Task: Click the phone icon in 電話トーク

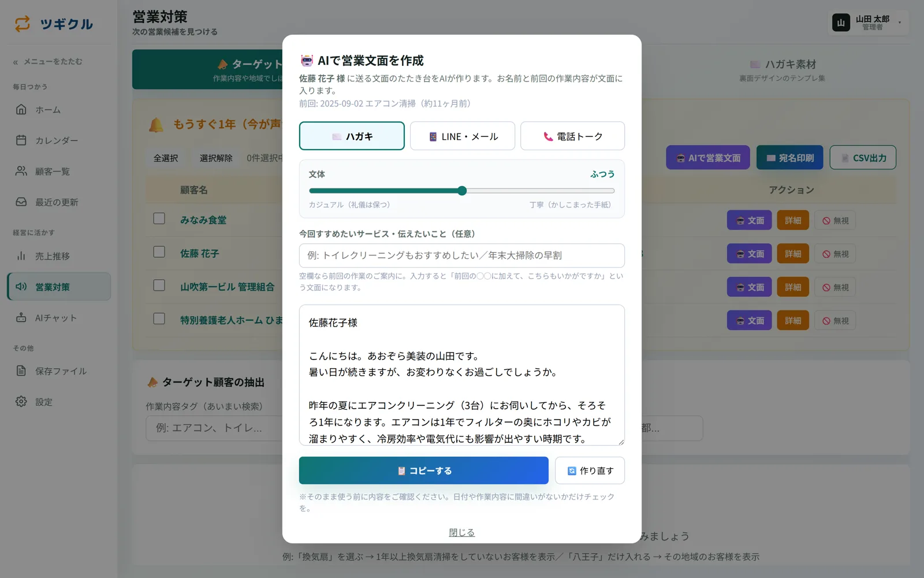Action: pos(548,137)
